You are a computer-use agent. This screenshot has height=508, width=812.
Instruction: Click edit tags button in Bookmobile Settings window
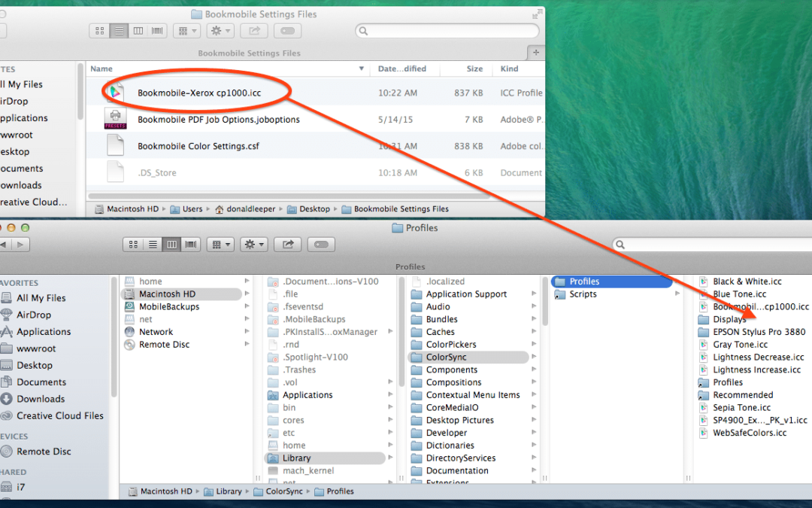287,31
